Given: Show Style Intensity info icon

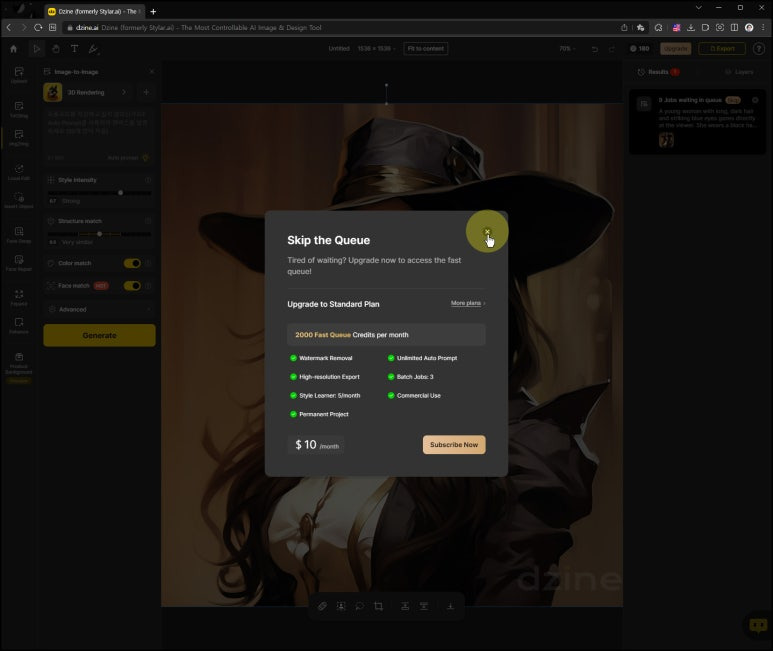Looking at the screenshot, I should (148, 180).
